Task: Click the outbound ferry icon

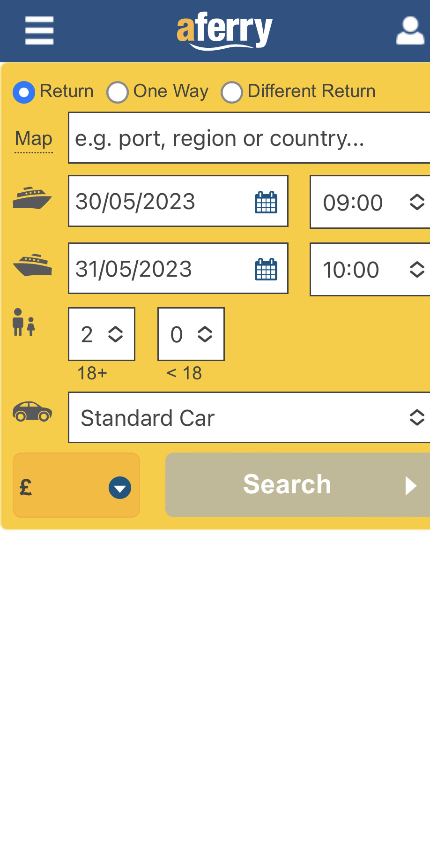Action: point(32,198)
